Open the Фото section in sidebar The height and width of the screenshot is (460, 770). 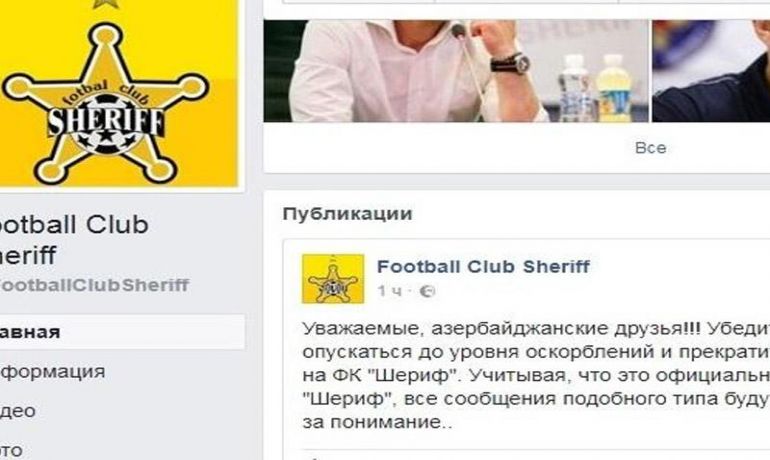11,449
